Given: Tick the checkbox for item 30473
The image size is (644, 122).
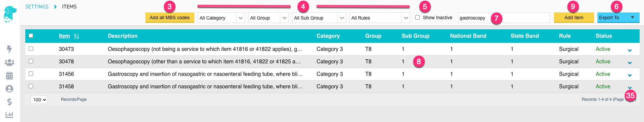Looking at the screenshot, I should coord(31,49).
